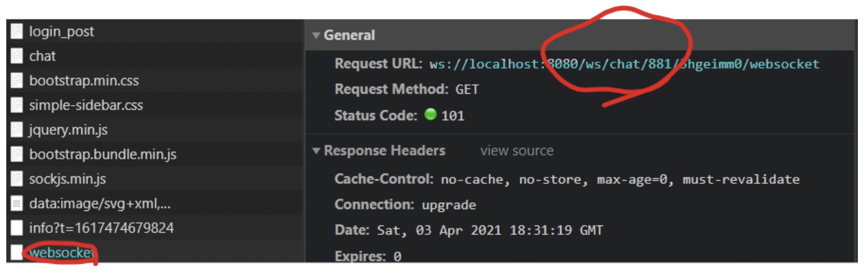Click the file icon next to login_post
This screenshot has width=868, height=276.
coord(17,32)
